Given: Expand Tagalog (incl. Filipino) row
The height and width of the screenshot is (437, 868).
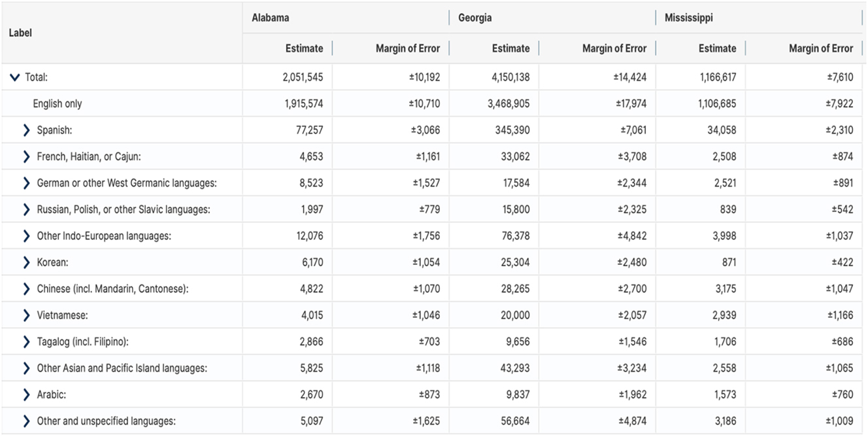Looking at the screenshot, I should point(26,341).
